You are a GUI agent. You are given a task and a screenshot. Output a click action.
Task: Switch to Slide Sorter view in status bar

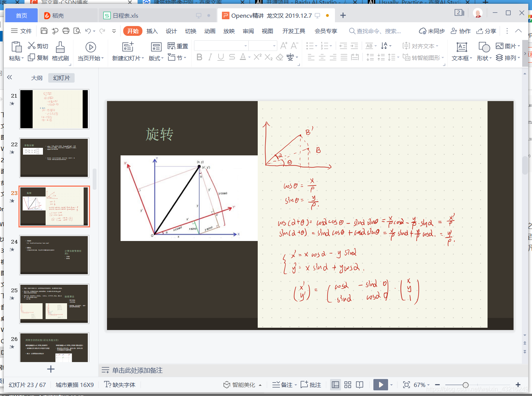pos(348,385)
